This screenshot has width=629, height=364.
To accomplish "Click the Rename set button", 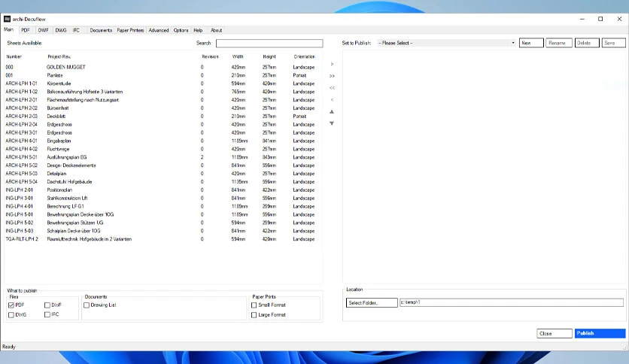I will pos(559,43).
